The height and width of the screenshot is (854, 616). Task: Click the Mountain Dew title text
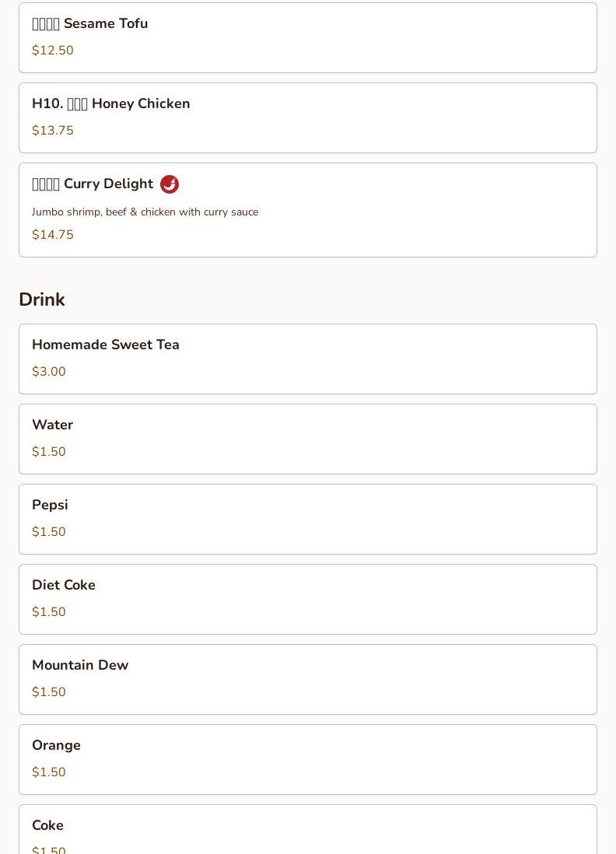80,665
